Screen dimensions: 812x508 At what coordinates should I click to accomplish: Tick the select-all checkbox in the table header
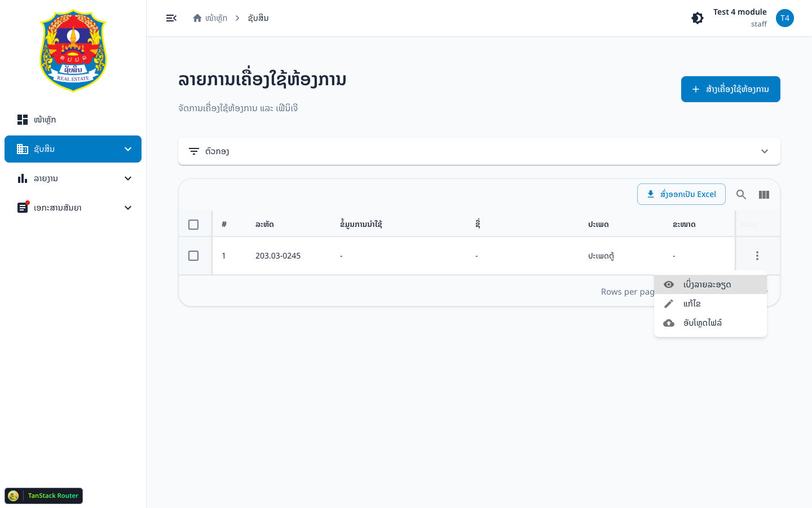[193, 225]
